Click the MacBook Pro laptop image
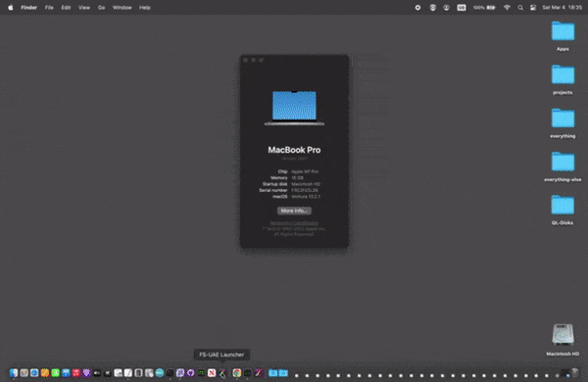Viewport: 588px width, 382px height. (x=294, y=108)
